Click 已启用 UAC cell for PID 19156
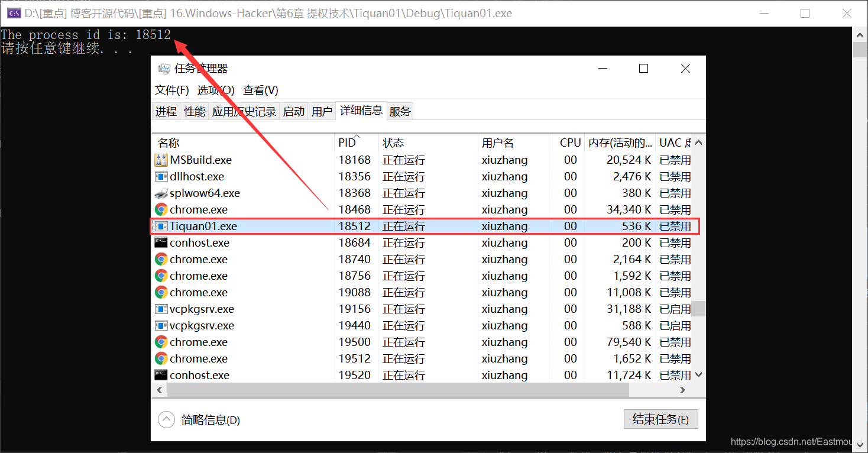868x453 pixels. (675, 309)
